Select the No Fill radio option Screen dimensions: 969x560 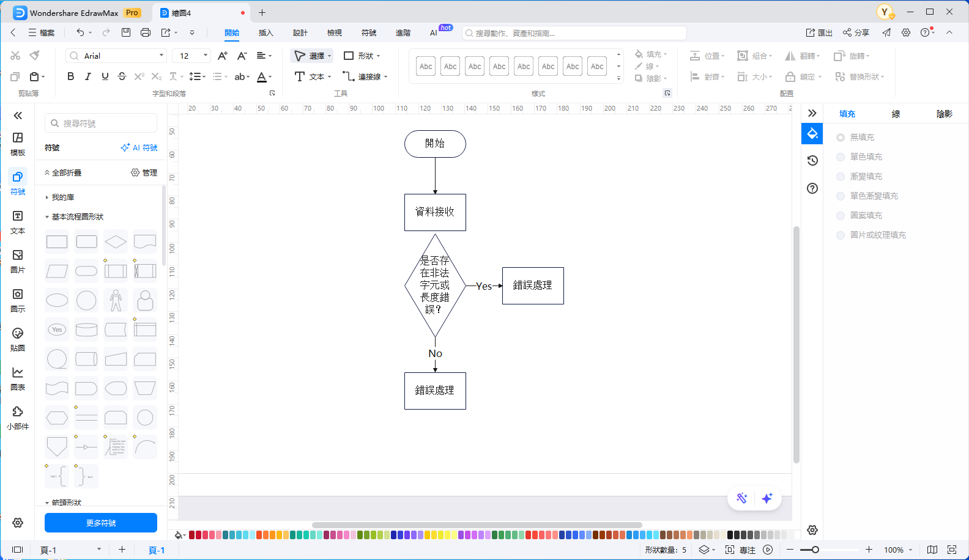[841, 138]
